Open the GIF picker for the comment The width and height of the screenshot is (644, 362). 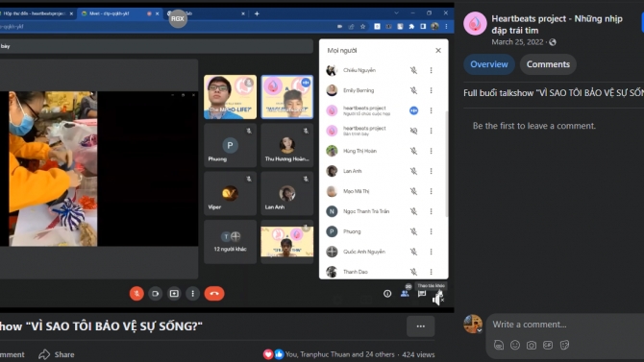[548, 345]
